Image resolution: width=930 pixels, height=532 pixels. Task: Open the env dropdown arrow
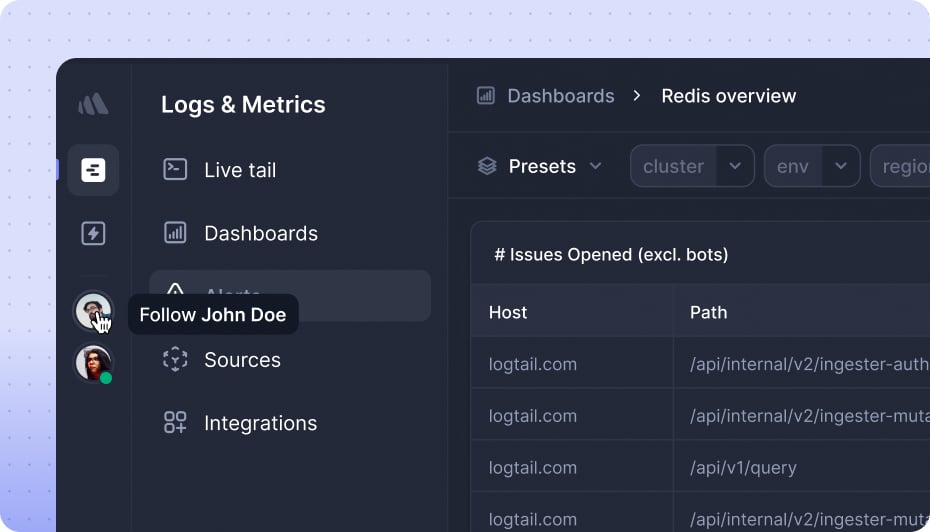(x=841, y=166)
